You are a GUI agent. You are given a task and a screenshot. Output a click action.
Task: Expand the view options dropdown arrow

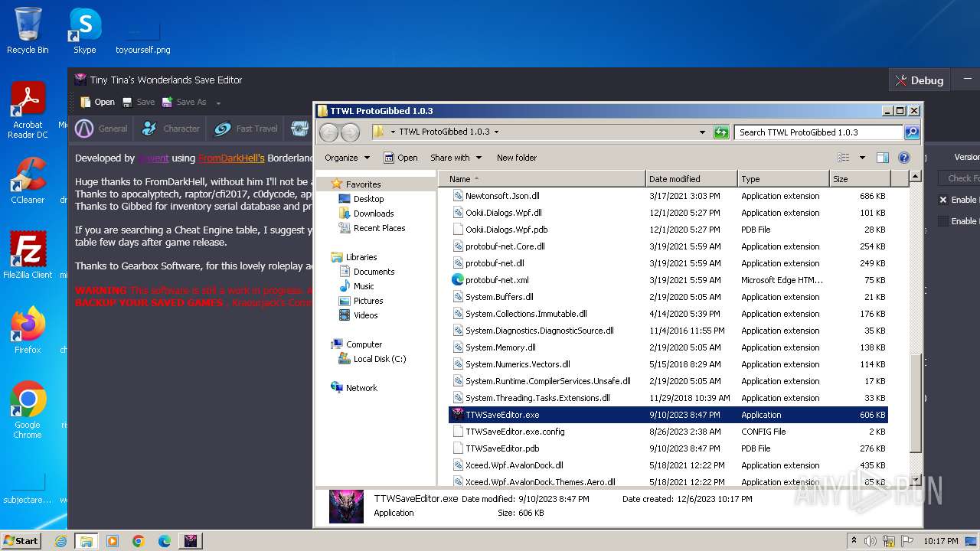(x=862, y=158)
